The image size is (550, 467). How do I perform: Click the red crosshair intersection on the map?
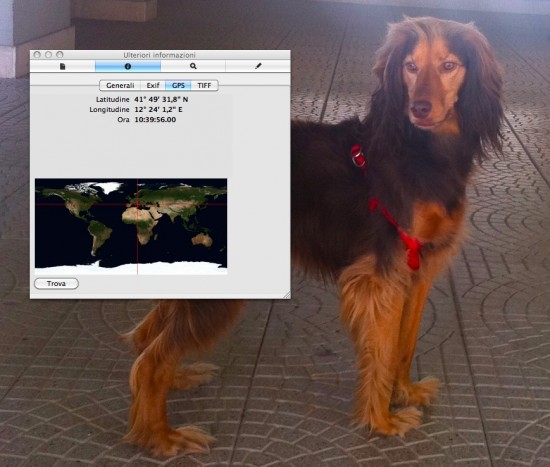(x=137, y=204)
